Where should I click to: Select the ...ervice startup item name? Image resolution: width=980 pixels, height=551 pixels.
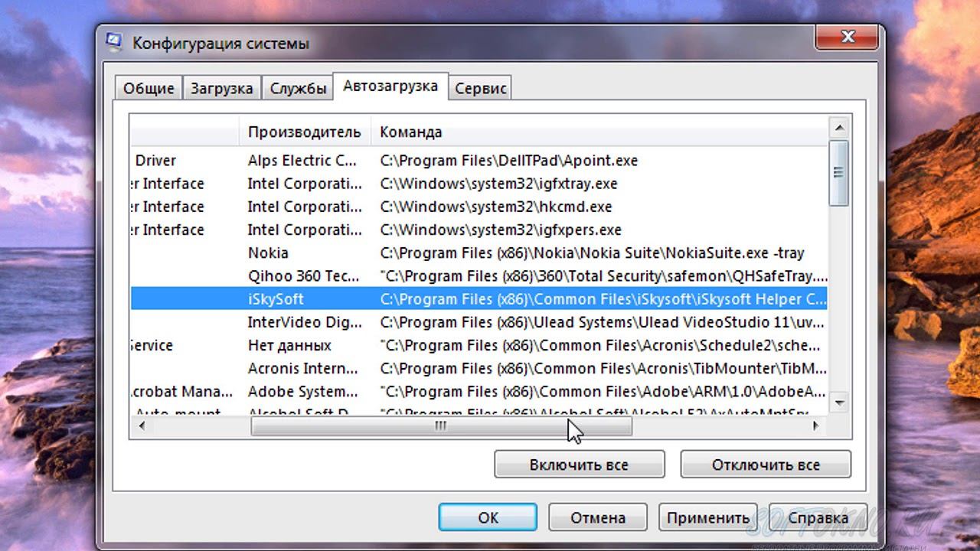tap(152, 345)
